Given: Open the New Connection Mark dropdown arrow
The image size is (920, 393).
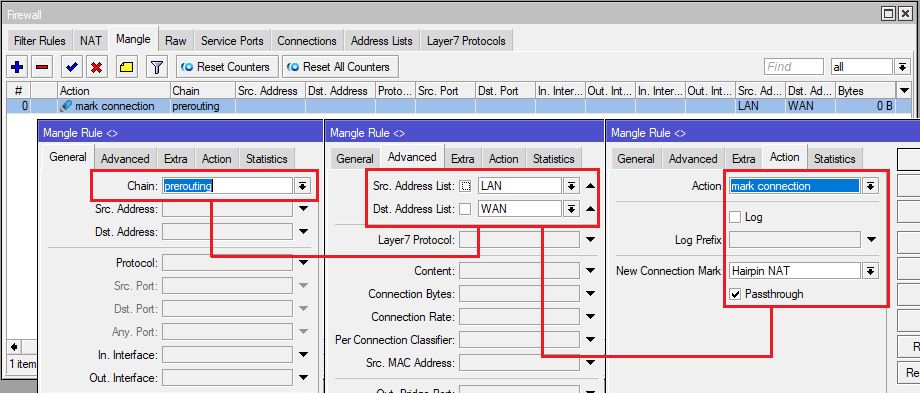Looking at the screenshot, I should (x=871, y=270).
